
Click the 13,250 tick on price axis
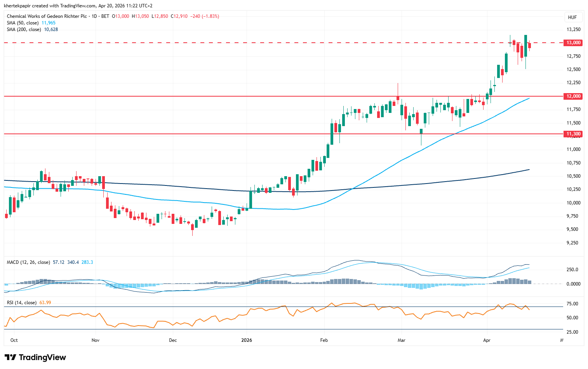tap(573, 29)
